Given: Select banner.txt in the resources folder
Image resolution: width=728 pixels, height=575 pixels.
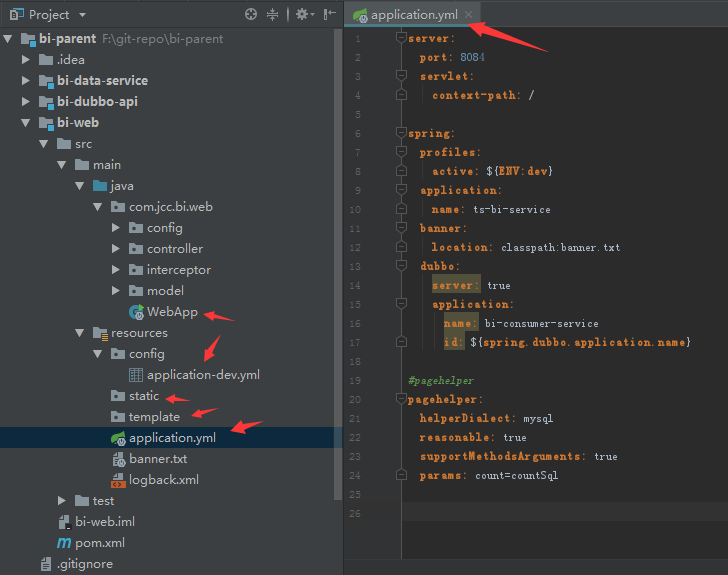Looking at the screenshot, I should coord(157,459).
